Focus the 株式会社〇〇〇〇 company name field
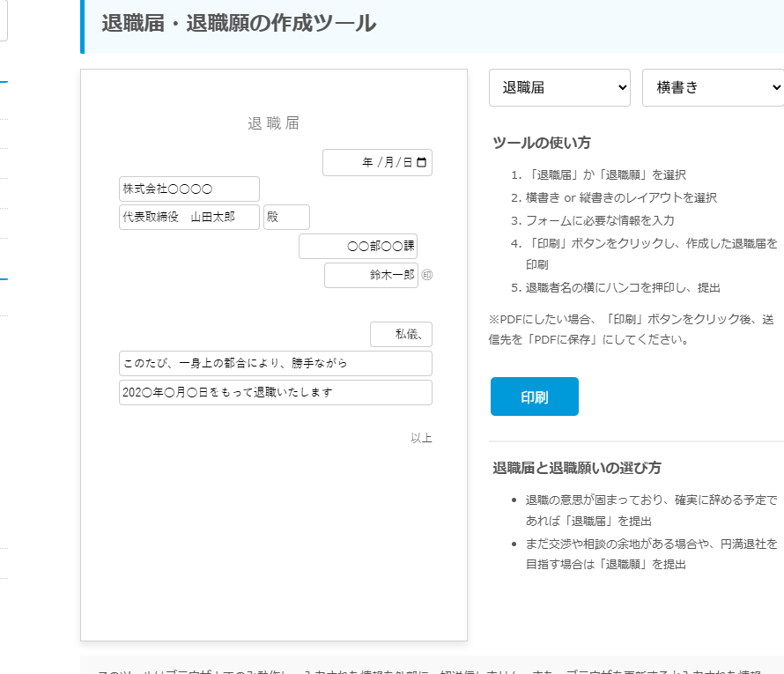Viewport: 784px width, 674px height. coord(189,189)
